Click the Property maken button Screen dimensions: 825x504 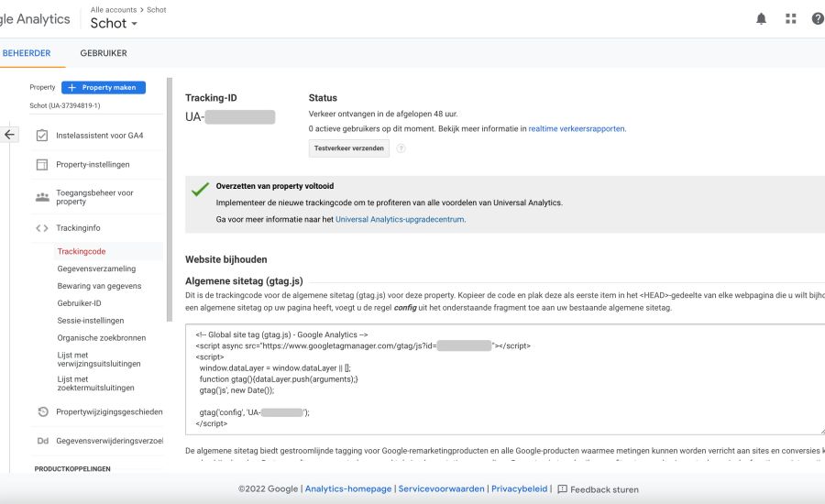click(104, 88)
